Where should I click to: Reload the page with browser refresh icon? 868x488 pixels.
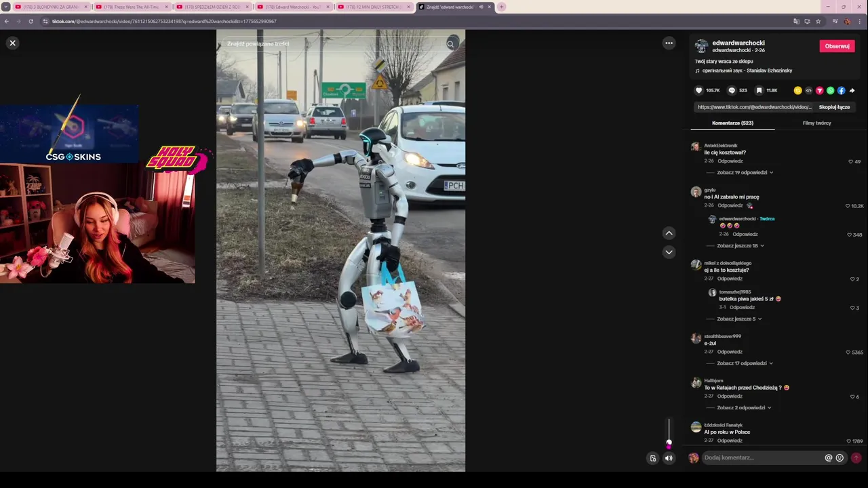click(x=31, y=21)
